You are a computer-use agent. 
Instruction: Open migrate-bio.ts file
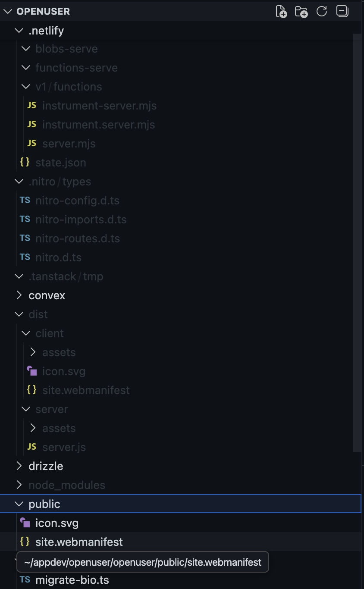72,580
